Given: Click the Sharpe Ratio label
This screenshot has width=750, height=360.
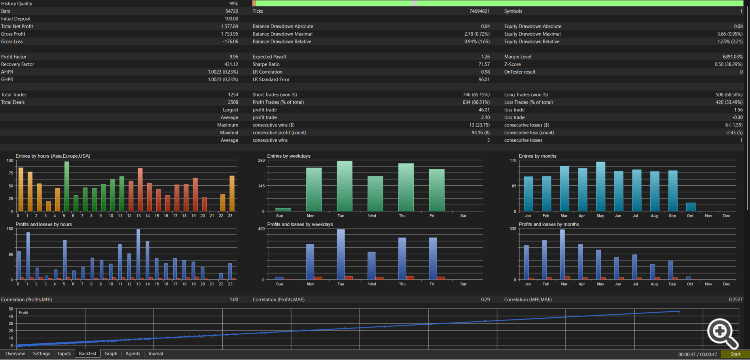Looking at the screenshot, I should pos(266,64).
